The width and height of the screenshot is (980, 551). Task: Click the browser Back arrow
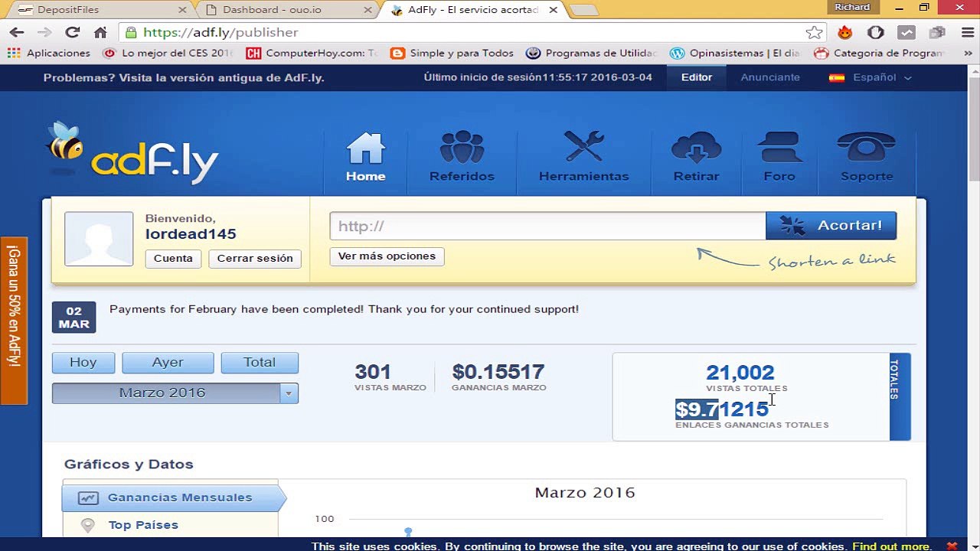(x=17, y=33)
